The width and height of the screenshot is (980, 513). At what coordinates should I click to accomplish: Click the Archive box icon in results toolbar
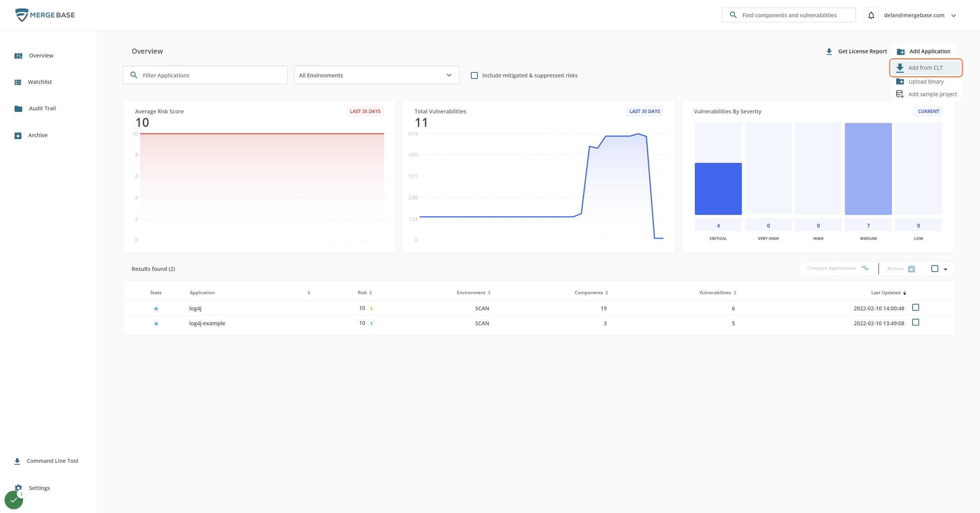[x=911, y=269]
